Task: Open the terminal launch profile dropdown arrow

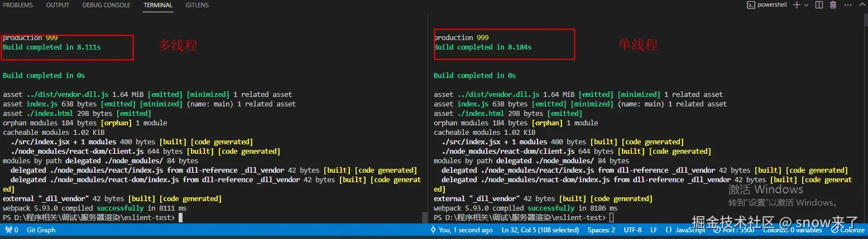Action: point(806,5)
